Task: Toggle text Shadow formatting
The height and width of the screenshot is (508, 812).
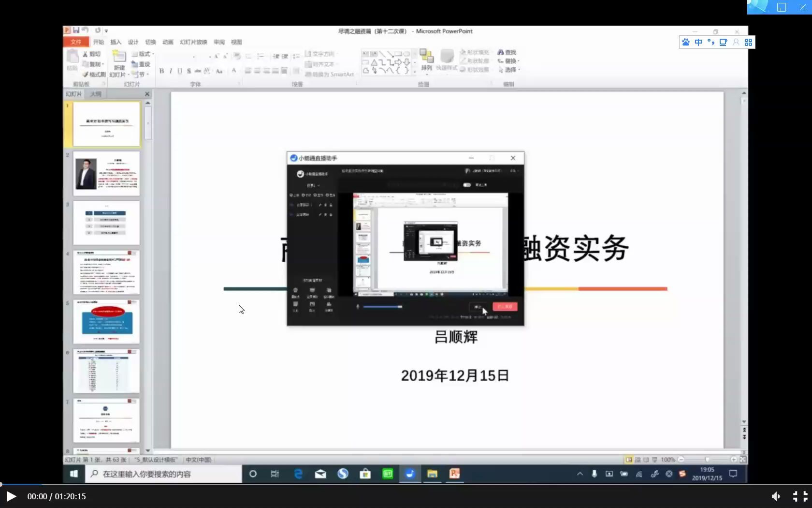Action: point(189,71)
